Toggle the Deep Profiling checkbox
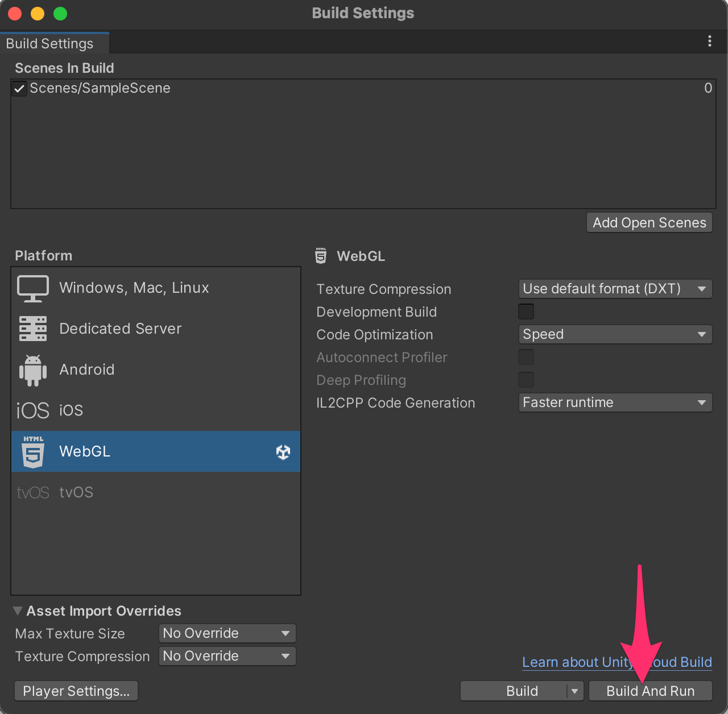Viewport: 728px width, 714px height. [526, 380]
